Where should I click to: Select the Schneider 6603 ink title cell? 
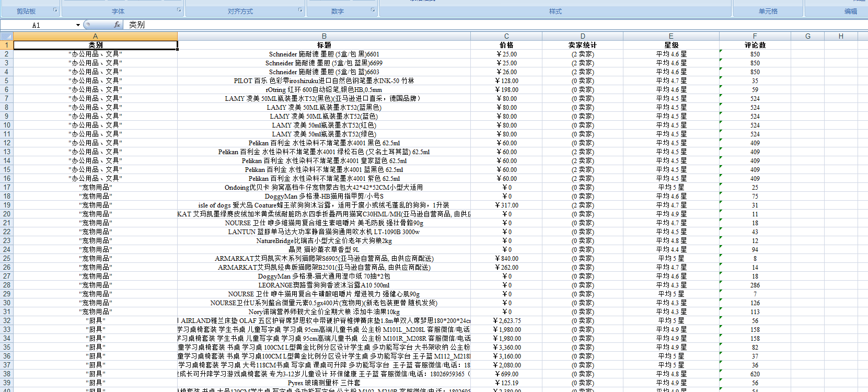pos(324,72)
